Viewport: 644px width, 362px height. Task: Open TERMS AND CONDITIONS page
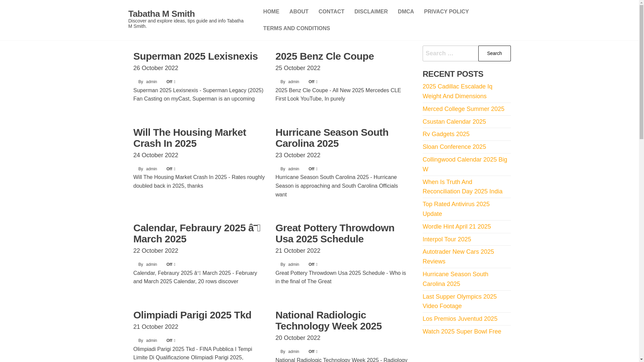pyautogui.click(x=297, y=28)
